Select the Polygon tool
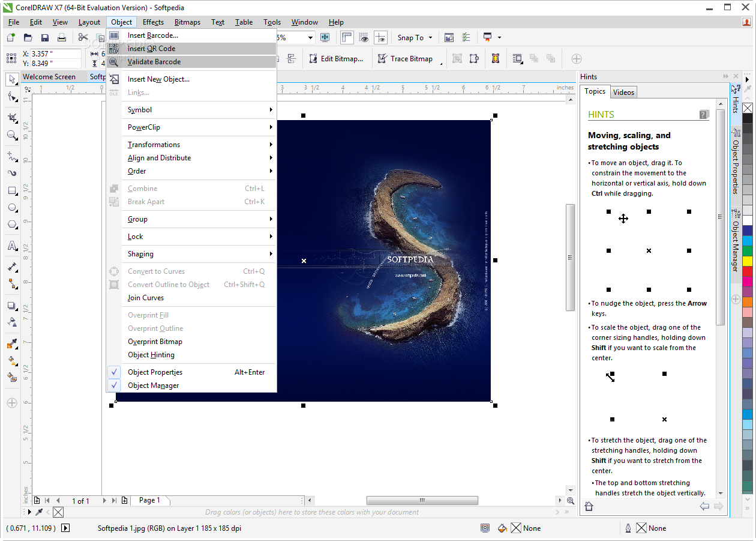 click(12, 225)
